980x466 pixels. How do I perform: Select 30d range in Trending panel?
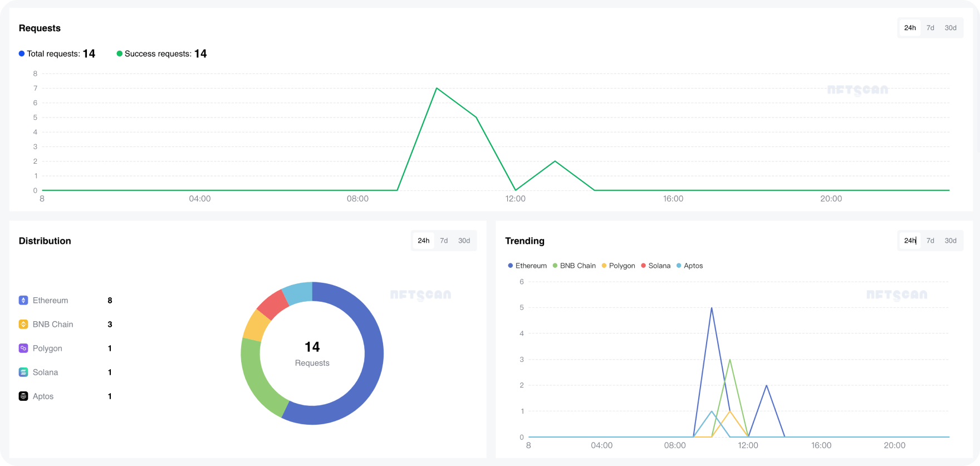click(950, 241)
